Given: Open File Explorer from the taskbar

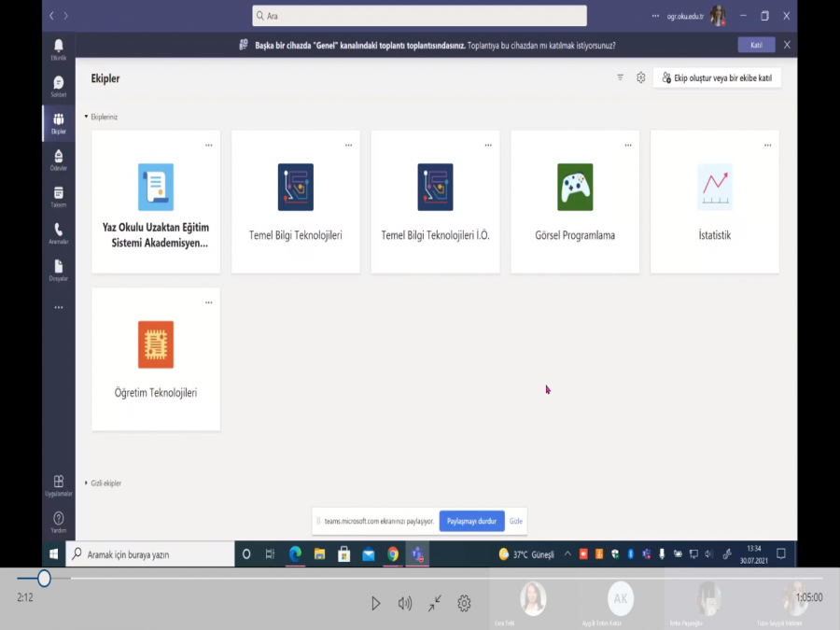Looking at the screenshot, I should tap(319, 554).
